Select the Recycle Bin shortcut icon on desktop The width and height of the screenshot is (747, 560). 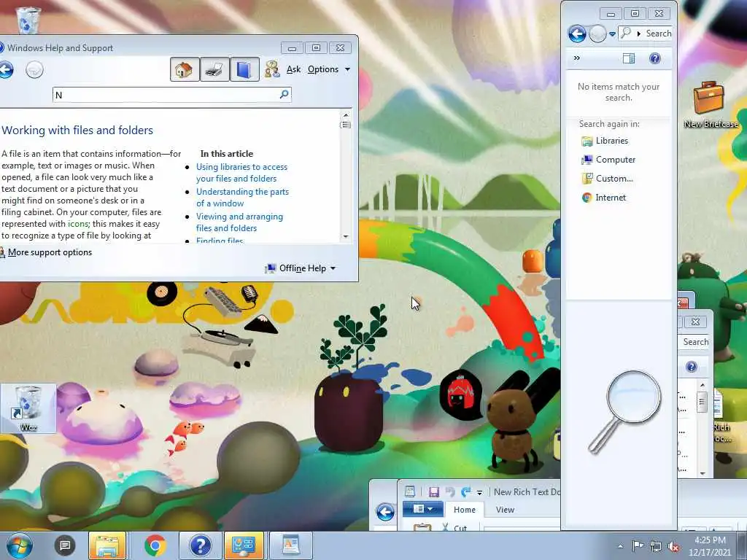point(28,408)
